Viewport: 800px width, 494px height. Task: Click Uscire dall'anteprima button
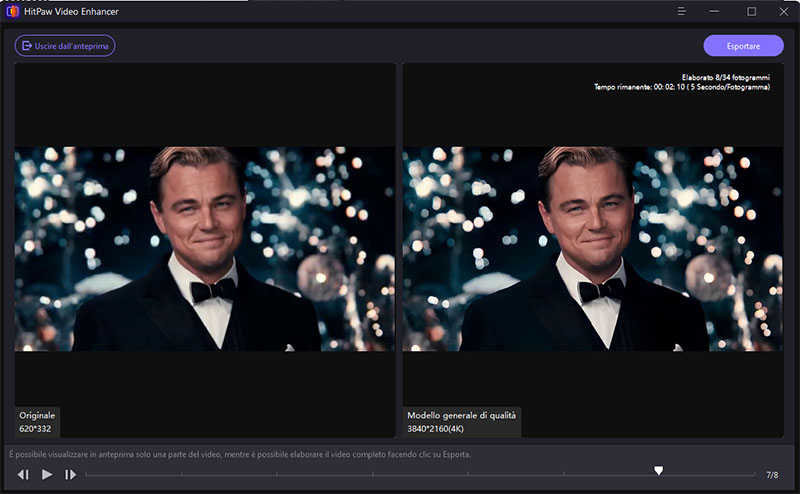pyautogui.click(x=65, y=46)
